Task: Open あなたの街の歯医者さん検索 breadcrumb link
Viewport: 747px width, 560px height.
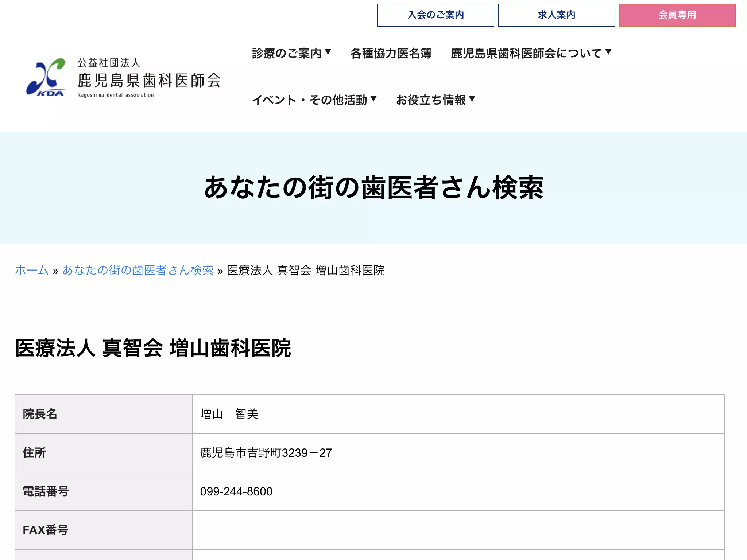Action: 138,270
